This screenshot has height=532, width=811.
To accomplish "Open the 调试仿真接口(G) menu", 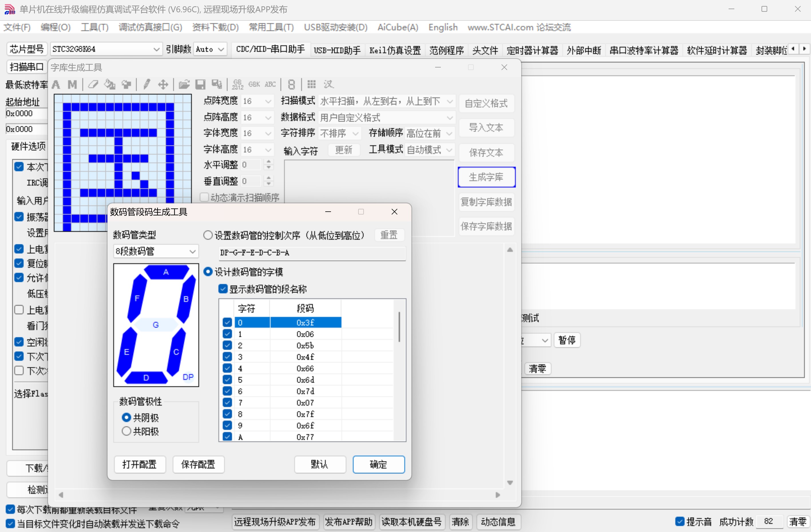I will point(150,27).
